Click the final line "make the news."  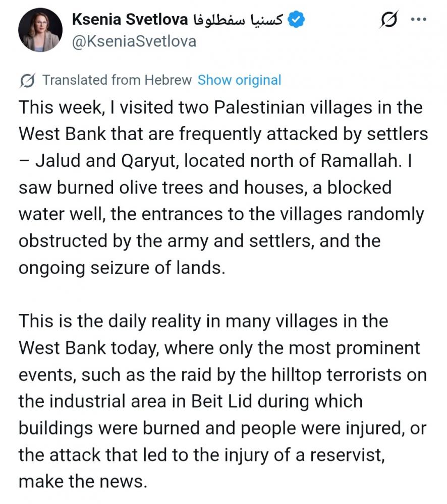click(x=83, y=481)
